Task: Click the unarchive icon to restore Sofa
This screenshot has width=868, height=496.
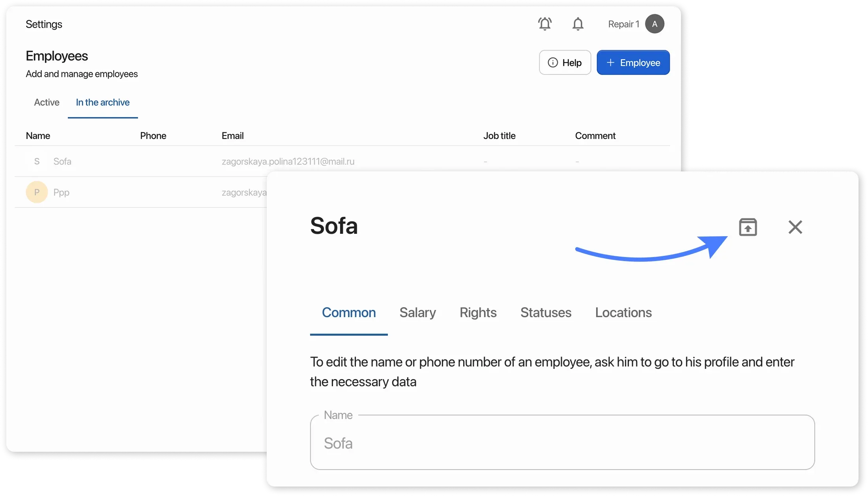Action: 748,227
